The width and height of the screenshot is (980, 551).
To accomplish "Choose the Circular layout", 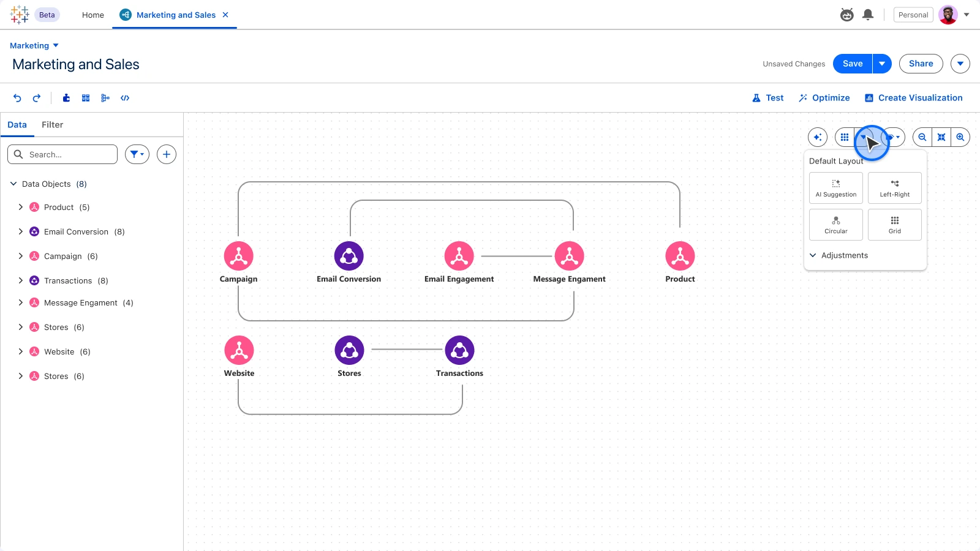I will 836,225.
